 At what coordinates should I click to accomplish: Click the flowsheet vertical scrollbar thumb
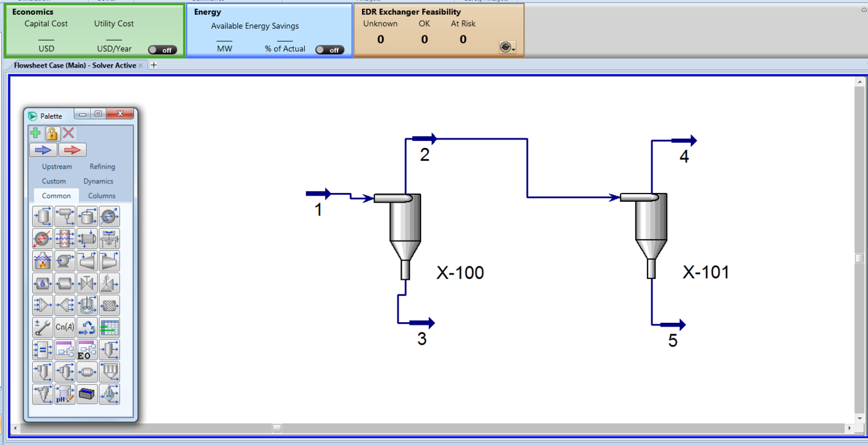(859, 258)
